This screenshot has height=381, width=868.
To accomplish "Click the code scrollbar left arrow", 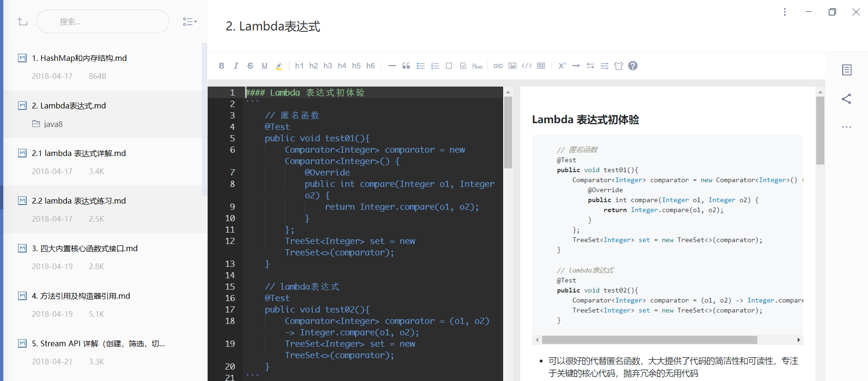I will [x=537, y=340].
